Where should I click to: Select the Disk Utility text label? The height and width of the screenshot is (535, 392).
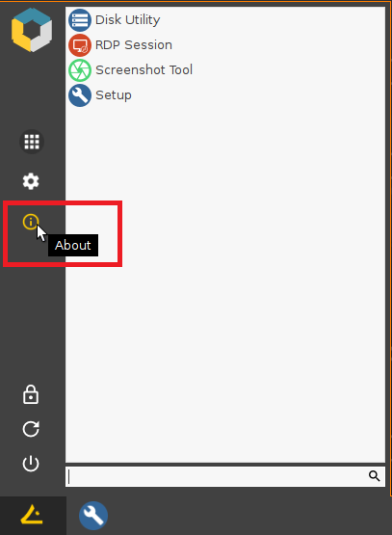click(127, 20)
